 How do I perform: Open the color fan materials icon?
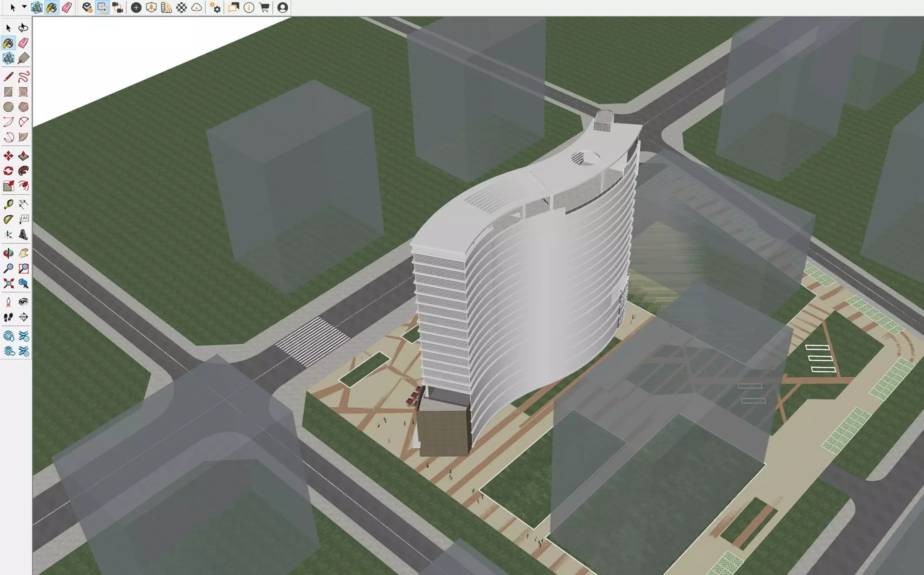166,7
